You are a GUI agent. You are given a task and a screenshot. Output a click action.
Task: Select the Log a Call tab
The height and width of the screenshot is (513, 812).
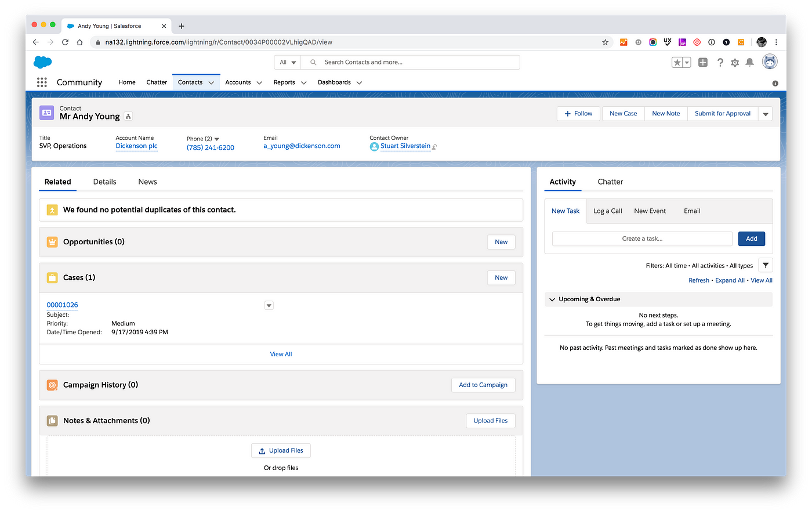pyautogui.click(x=607, y=211)
